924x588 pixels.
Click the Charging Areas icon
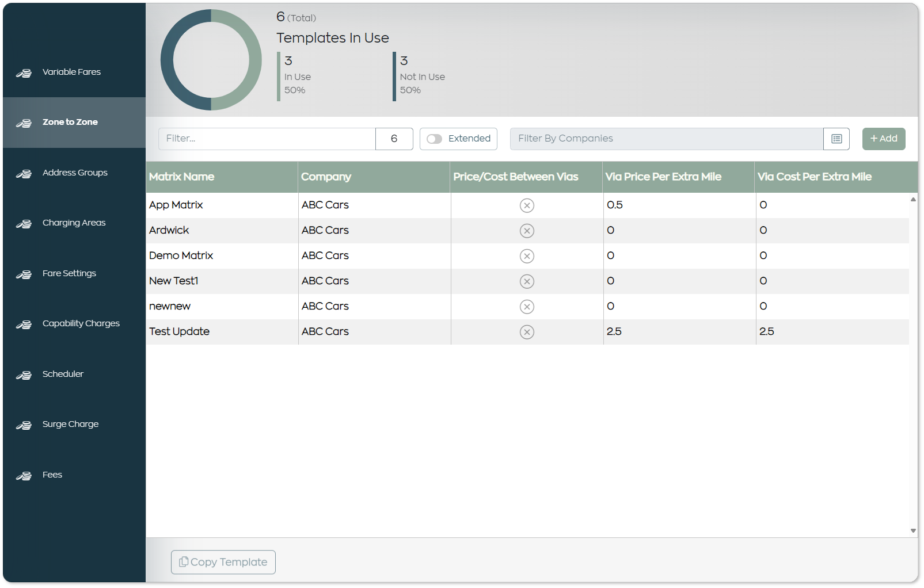[24, 223]
